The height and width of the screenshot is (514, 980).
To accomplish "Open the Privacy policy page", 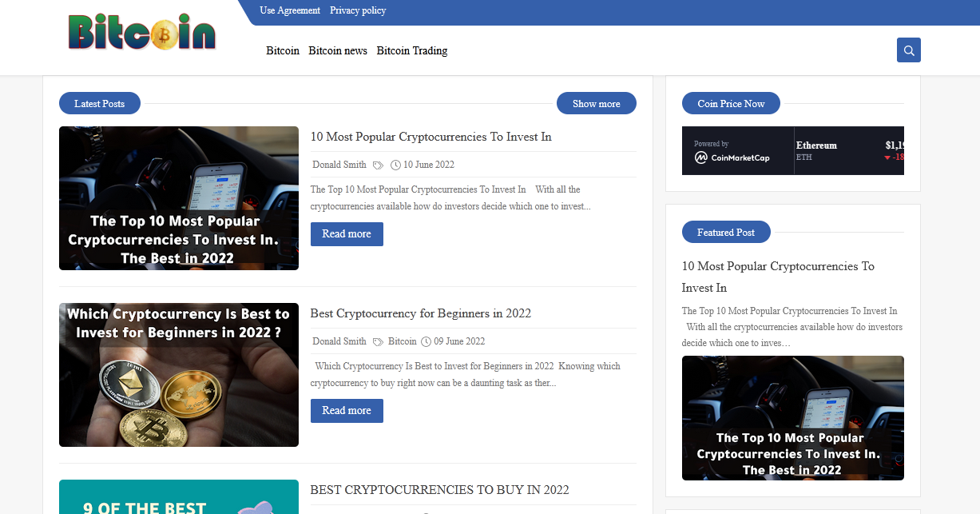I will 358,10.
